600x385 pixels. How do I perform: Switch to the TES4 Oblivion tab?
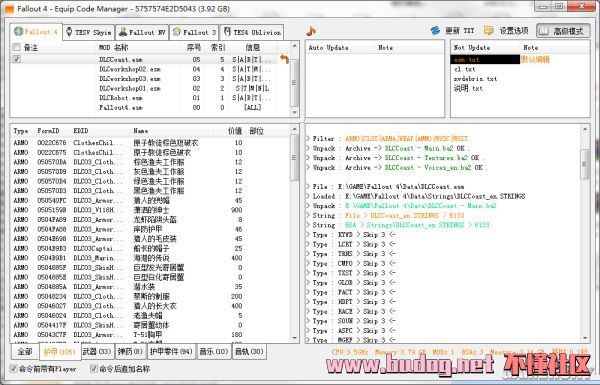(251, 32)
